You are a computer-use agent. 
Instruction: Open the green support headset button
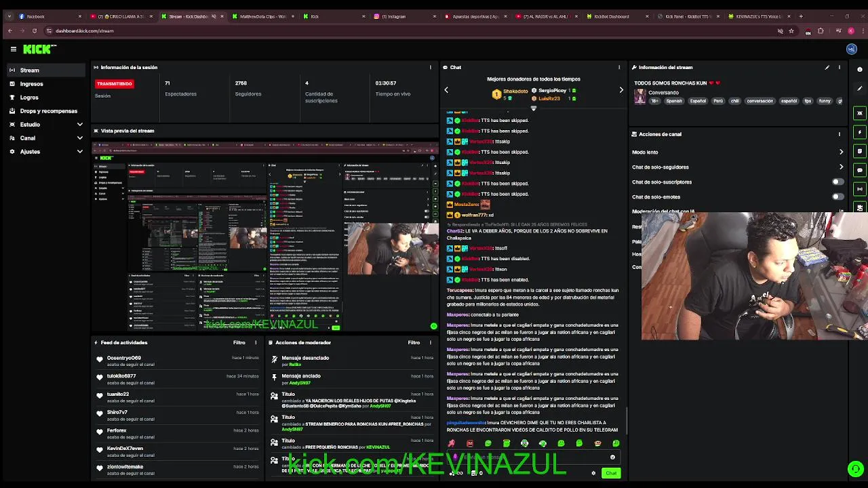pos(855,469)
